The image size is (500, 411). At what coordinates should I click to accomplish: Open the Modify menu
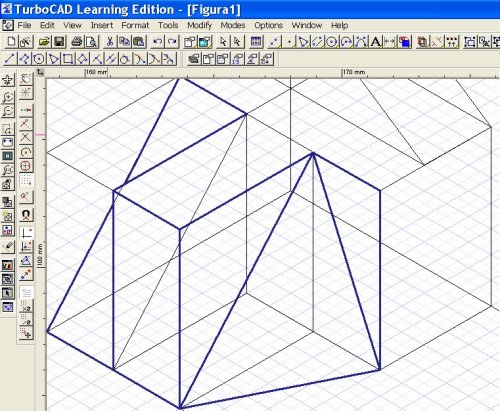click(199, 25)
